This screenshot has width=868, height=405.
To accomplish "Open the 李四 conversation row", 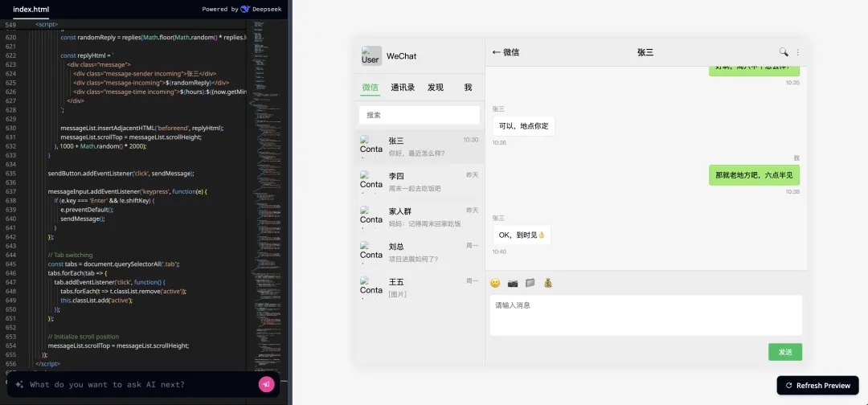I will [419, 182].
